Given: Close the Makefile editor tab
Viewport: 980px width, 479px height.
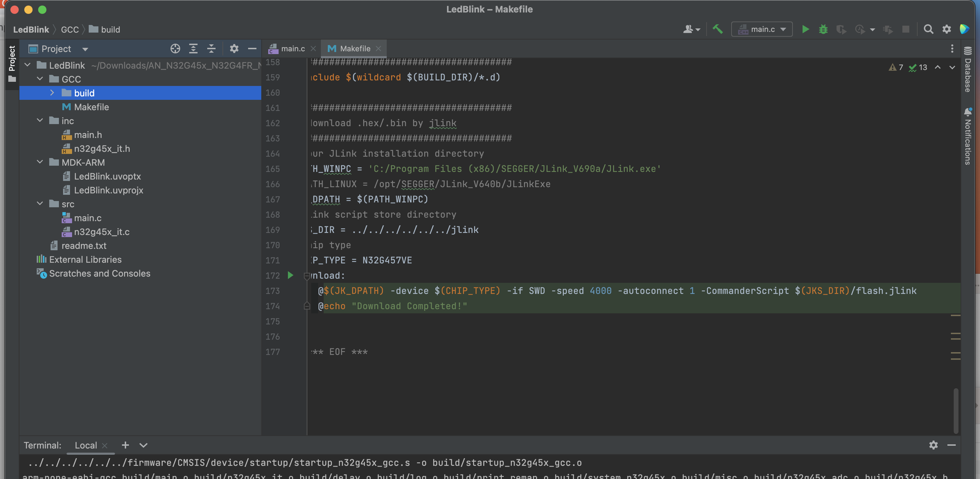Looking at the screenshot, I should tap(378, 49).
